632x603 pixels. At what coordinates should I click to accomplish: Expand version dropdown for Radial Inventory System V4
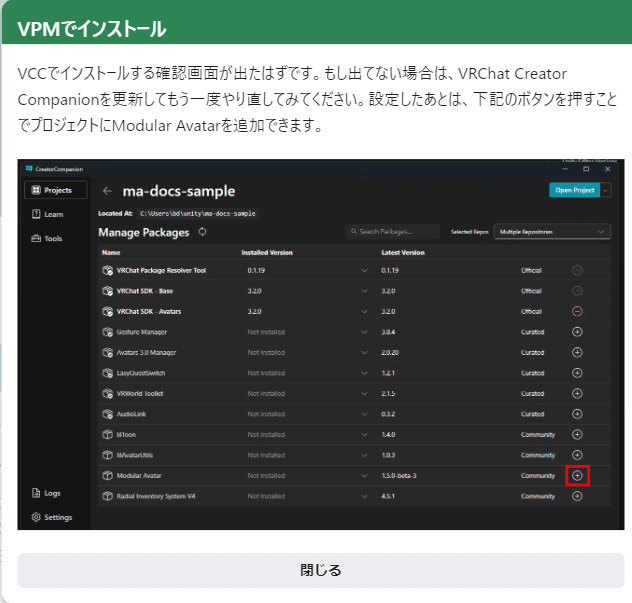point(364,497)
